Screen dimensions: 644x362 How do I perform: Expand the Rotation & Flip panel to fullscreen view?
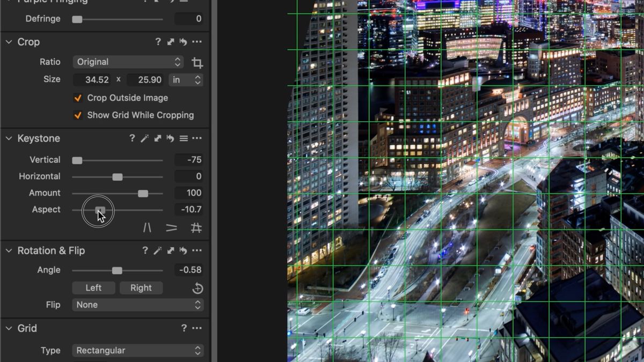[170, 250]
